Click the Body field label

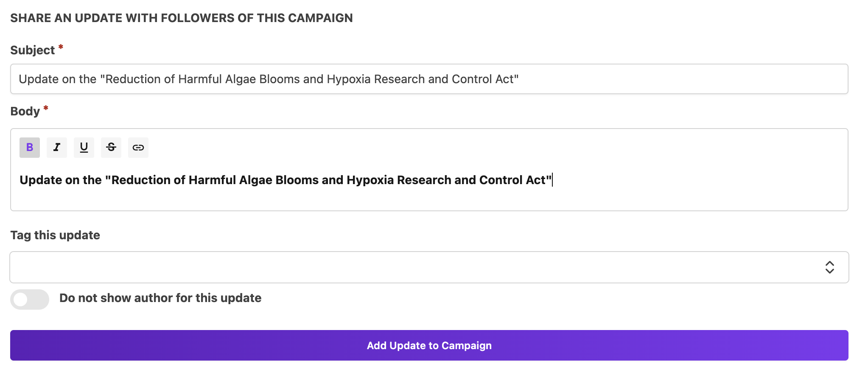point(25,112)
